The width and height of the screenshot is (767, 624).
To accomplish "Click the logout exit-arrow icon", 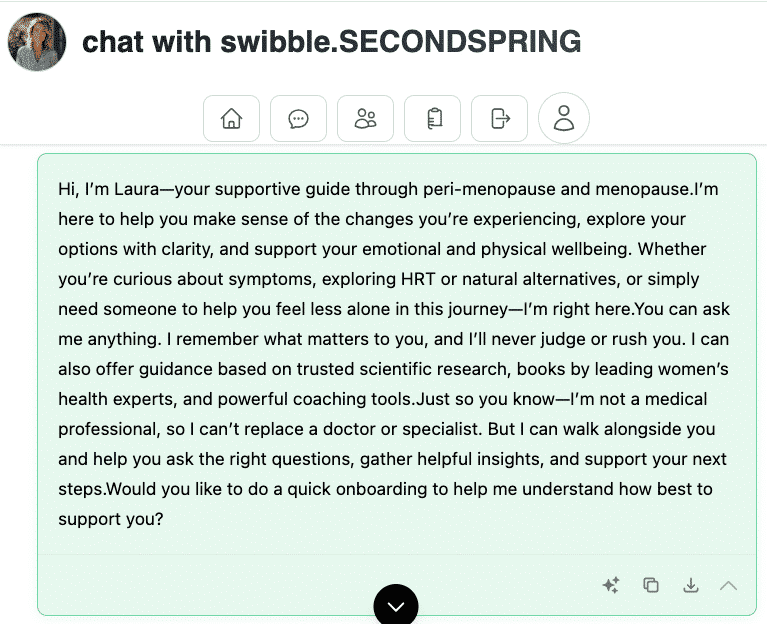I will click(499, 119).
